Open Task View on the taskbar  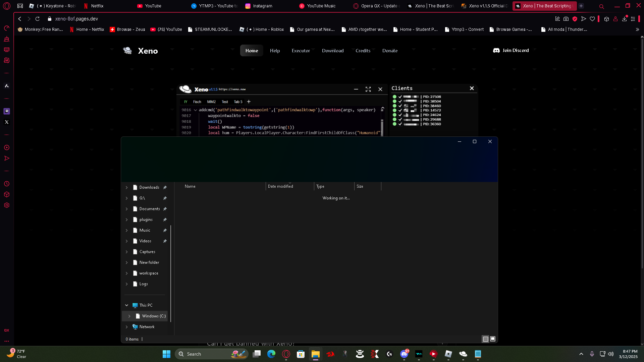tap(257, 354)
